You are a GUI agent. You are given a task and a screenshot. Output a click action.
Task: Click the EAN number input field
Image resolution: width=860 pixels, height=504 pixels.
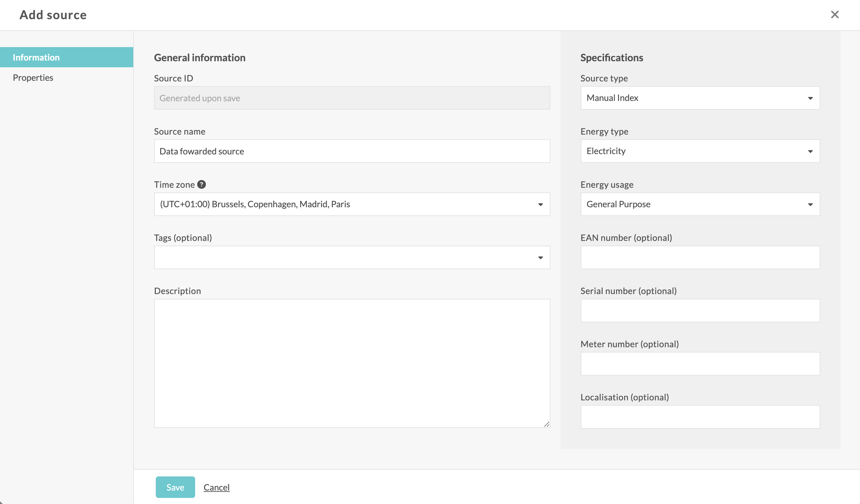pos(700,258)
